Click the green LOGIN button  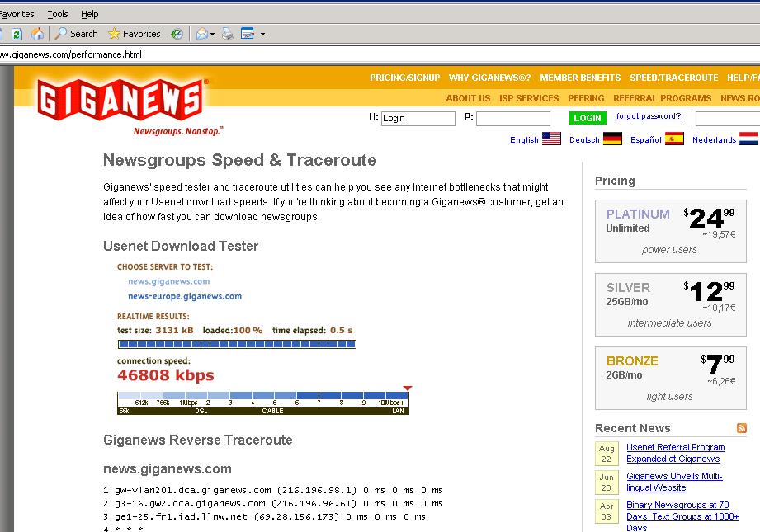[588, 118]
